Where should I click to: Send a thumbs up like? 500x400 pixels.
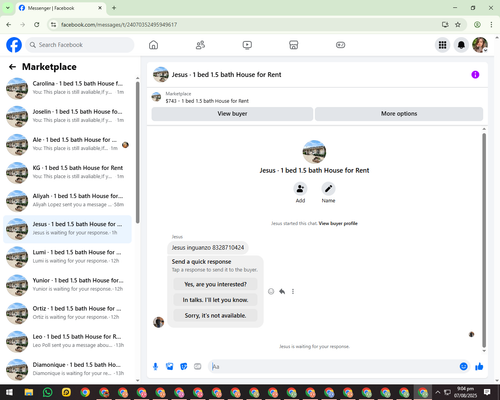click(x=479, y=367)
